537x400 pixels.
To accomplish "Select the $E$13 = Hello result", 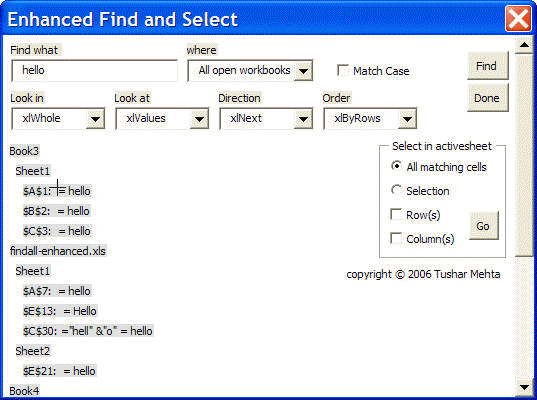I will pyautogui.click(x=60, y=311).
